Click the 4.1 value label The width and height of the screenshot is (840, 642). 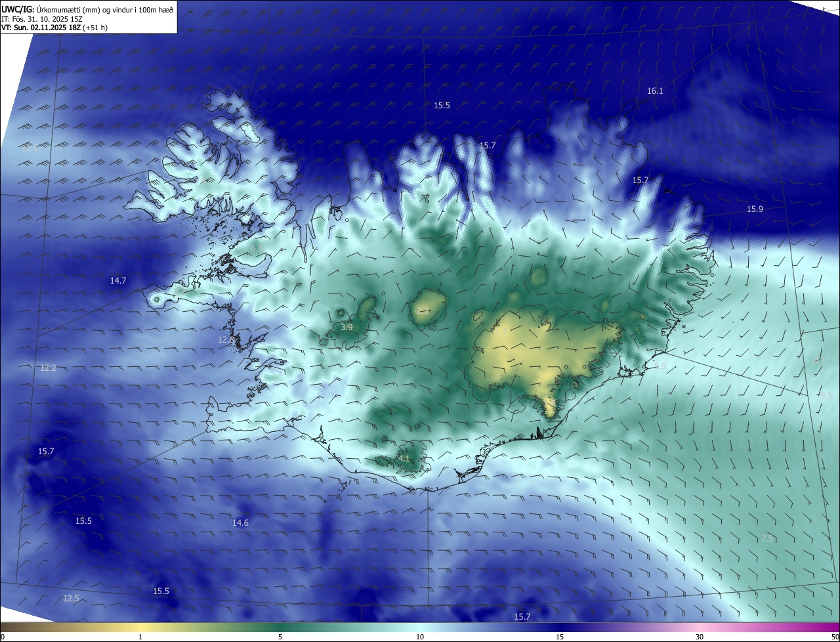[404, 458]
